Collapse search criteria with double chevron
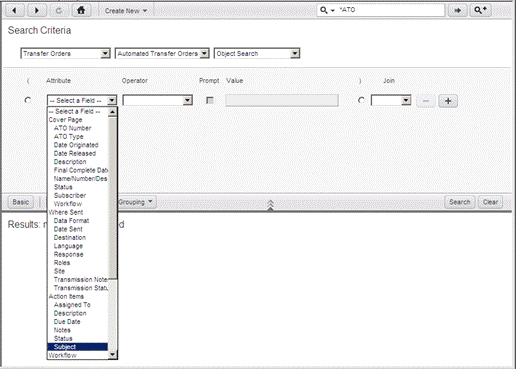Image resolution: width=516 pixels, height=369 pixels. tap(270, 205)
